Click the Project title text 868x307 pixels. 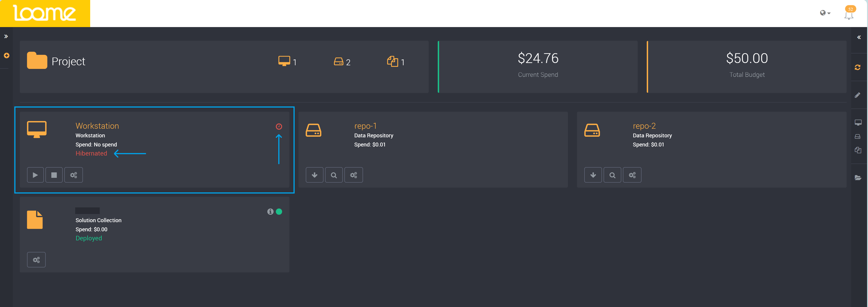(68, 61)
